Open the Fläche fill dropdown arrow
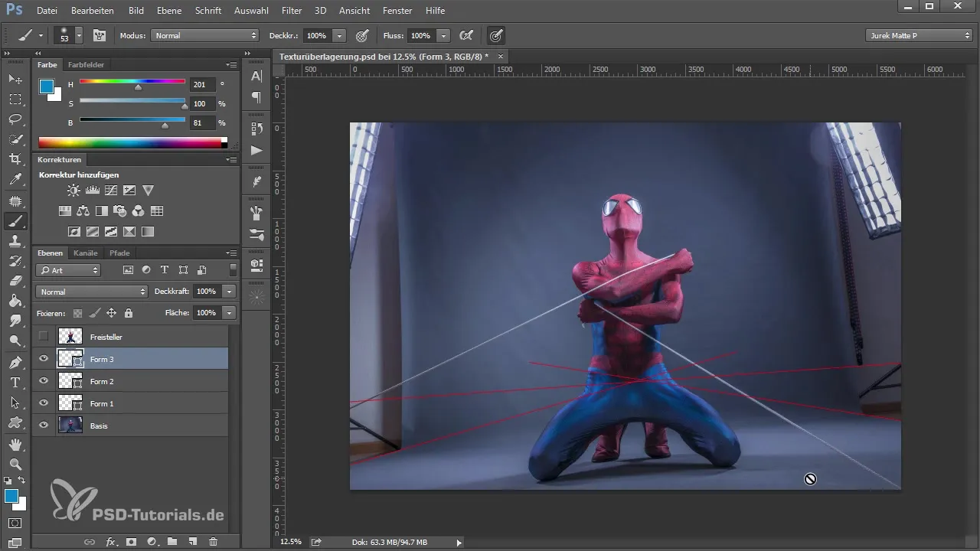 click(x=229, y=313)
